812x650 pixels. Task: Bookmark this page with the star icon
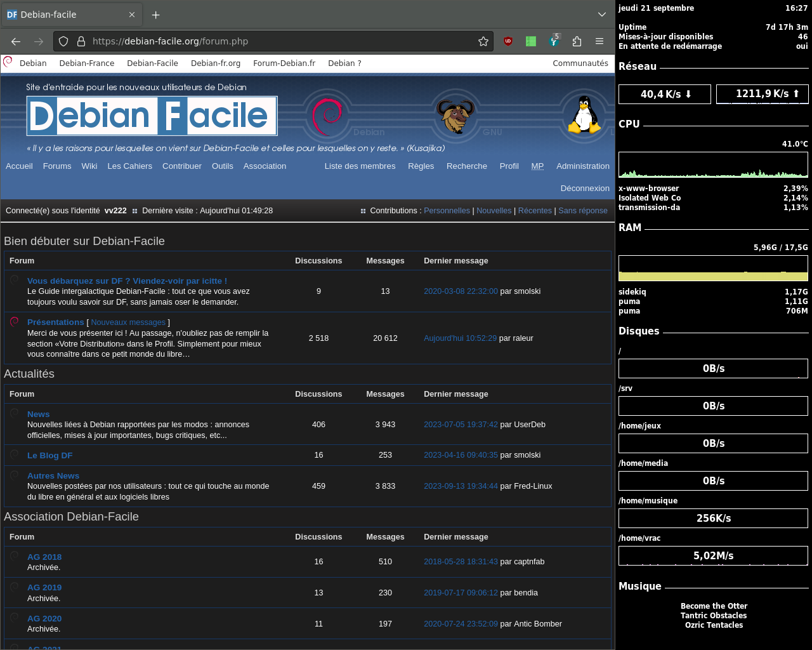(x=483, y=41)
